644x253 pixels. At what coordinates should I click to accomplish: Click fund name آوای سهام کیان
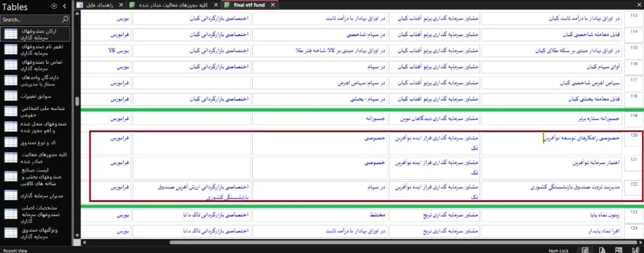pos(604,67)
